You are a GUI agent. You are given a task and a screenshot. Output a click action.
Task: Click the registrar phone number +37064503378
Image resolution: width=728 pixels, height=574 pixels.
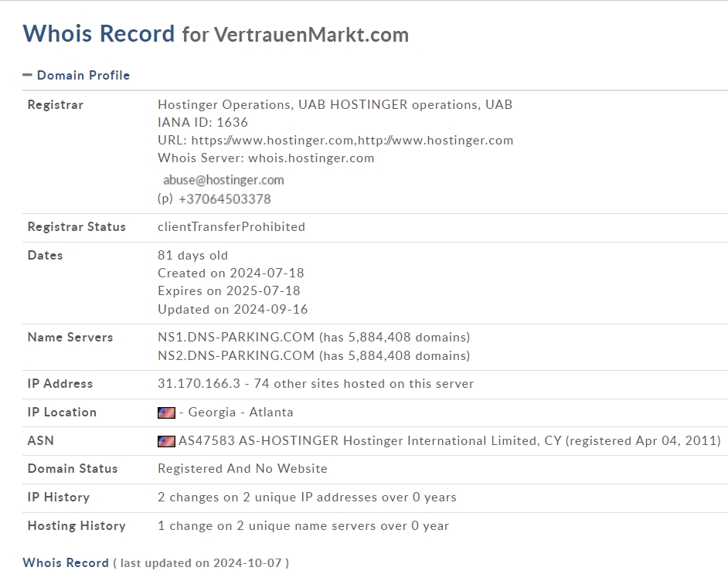point(225,199)
